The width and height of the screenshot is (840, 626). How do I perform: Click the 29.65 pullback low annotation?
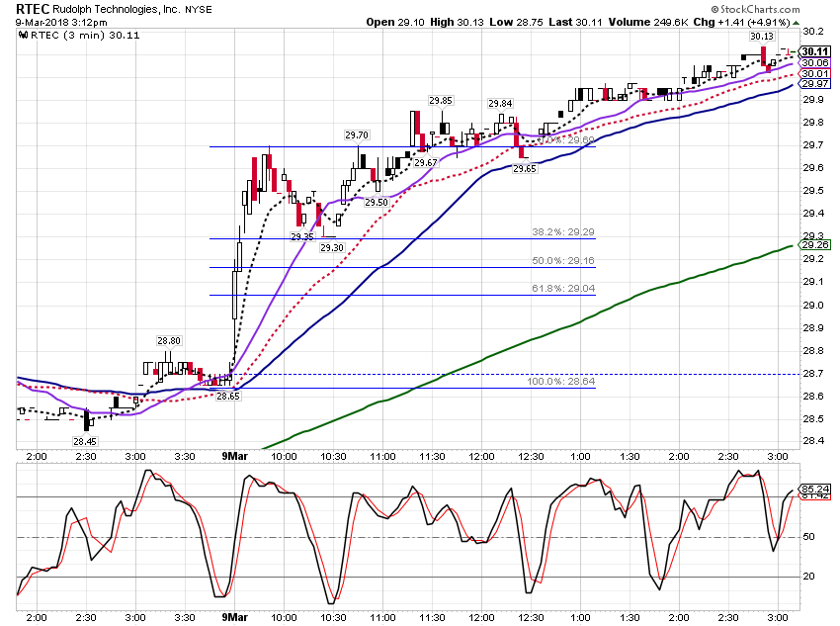click(x=525, y=168)
